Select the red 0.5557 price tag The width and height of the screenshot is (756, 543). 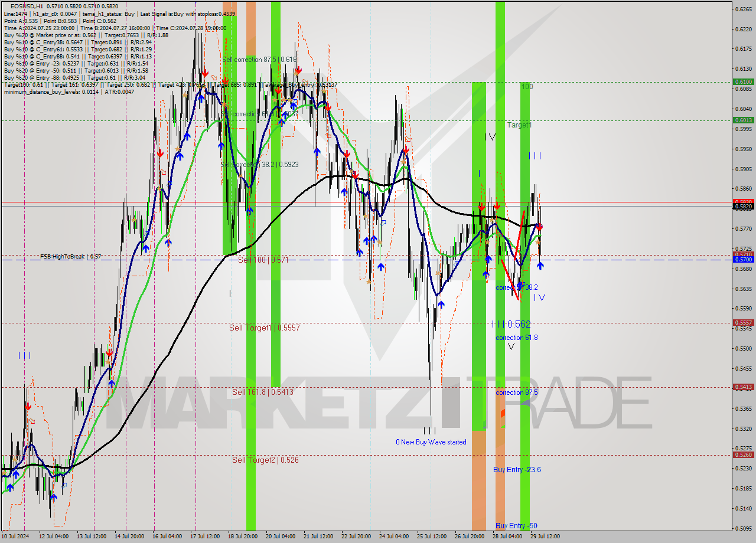click(743, 322)
